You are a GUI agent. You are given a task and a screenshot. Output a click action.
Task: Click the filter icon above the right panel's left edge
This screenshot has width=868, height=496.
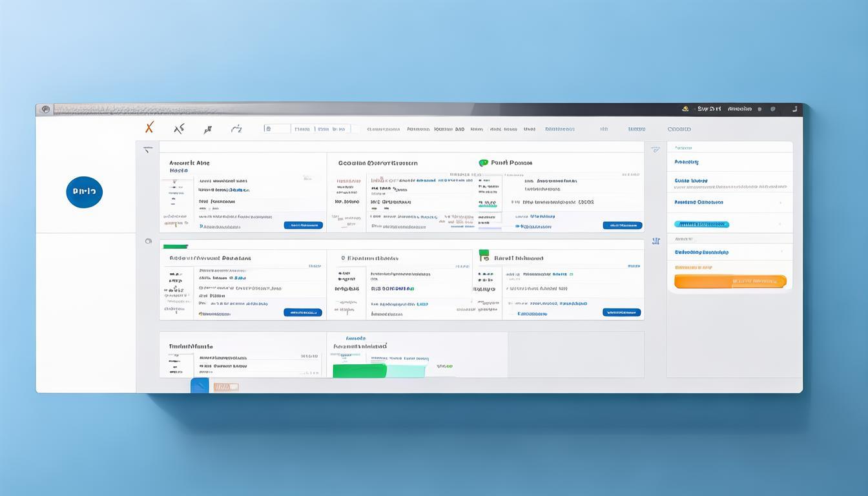pos(656,149)
